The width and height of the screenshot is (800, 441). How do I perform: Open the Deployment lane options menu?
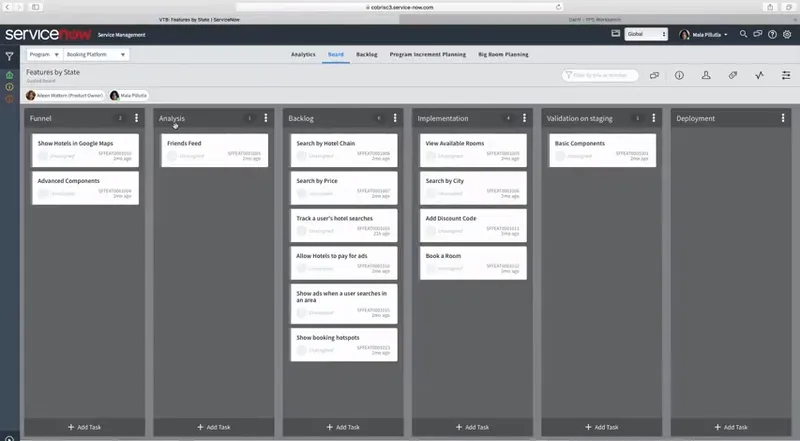coord(783,118)
